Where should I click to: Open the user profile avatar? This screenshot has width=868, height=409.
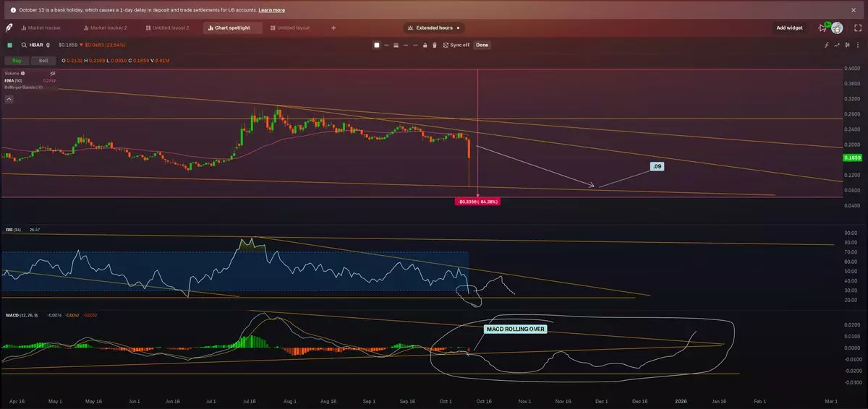tap(837, 27)
